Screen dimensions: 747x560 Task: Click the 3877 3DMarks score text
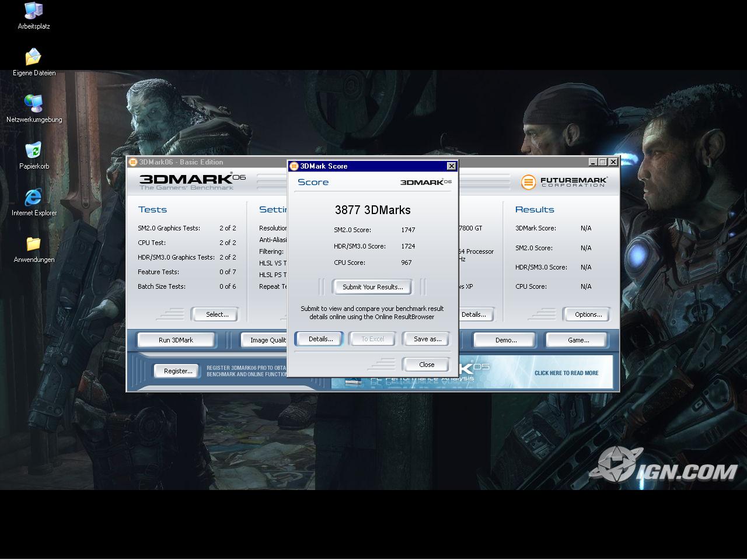pyautogui.click(x=372, y=210)
